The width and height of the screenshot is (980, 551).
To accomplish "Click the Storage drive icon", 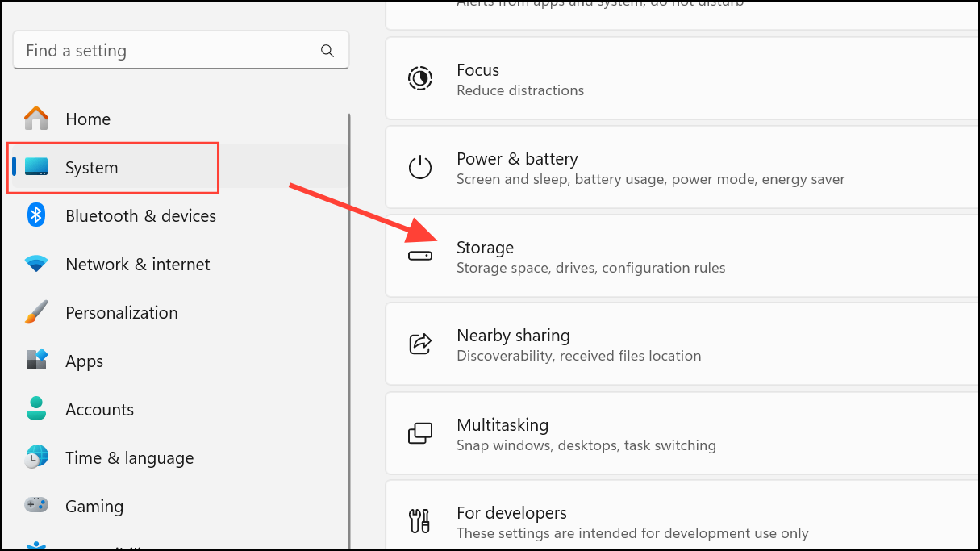I will point(419,255).
